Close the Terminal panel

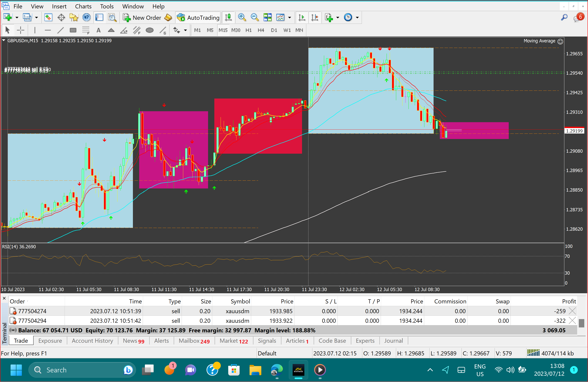(x=4, y=298)
